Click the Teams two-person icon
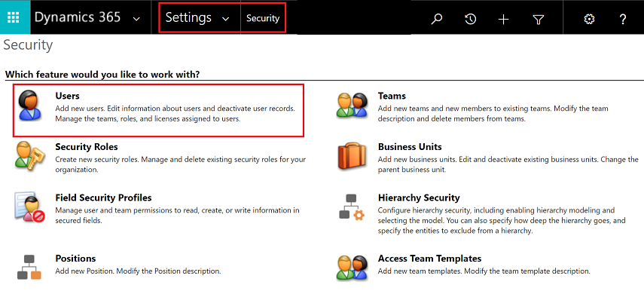This screenshot has height=297, width=644. (x=352, y=106)
